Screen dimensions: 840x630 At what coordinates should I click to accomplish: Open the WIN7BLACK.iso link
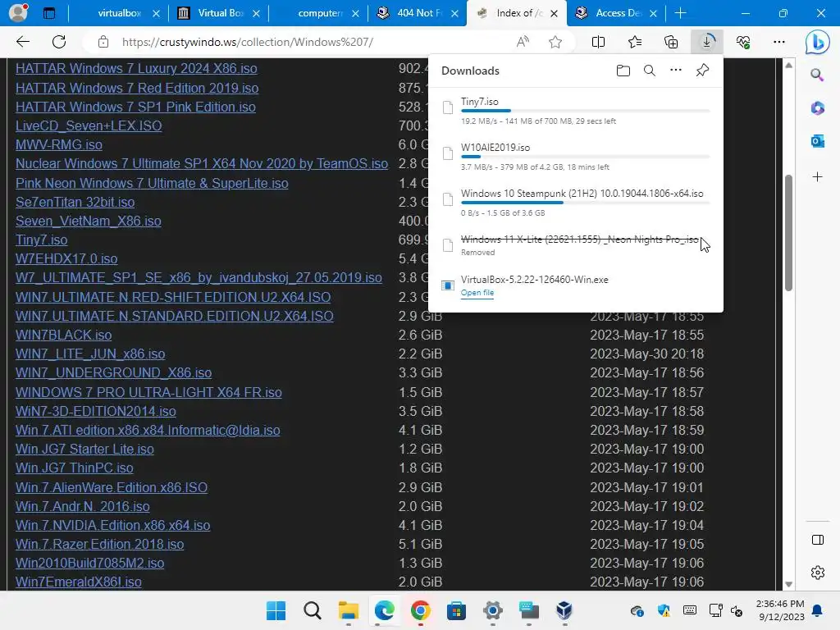64,335
